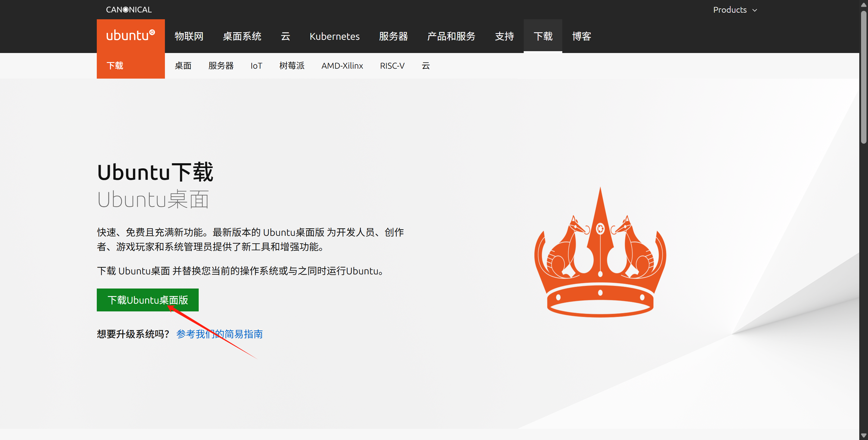Select the IoT download tab

point(256,66)
